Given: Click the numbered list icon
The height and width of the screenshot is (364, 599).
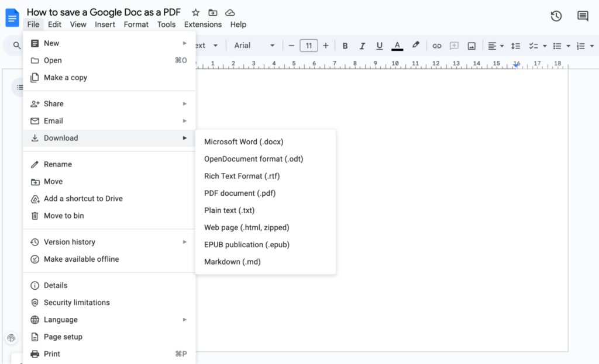Looking at the screenshot, I should coord(581,46).
